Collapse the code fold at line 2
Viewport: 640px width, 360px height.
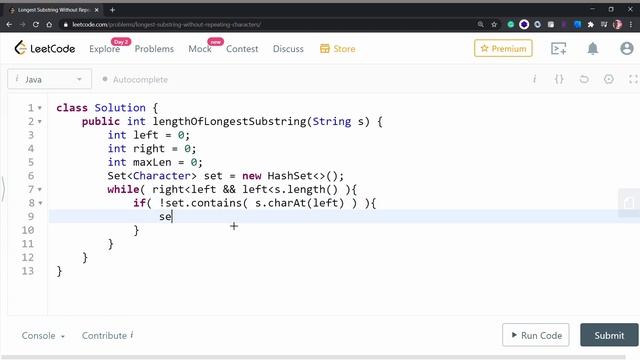(x=40, y=122)
